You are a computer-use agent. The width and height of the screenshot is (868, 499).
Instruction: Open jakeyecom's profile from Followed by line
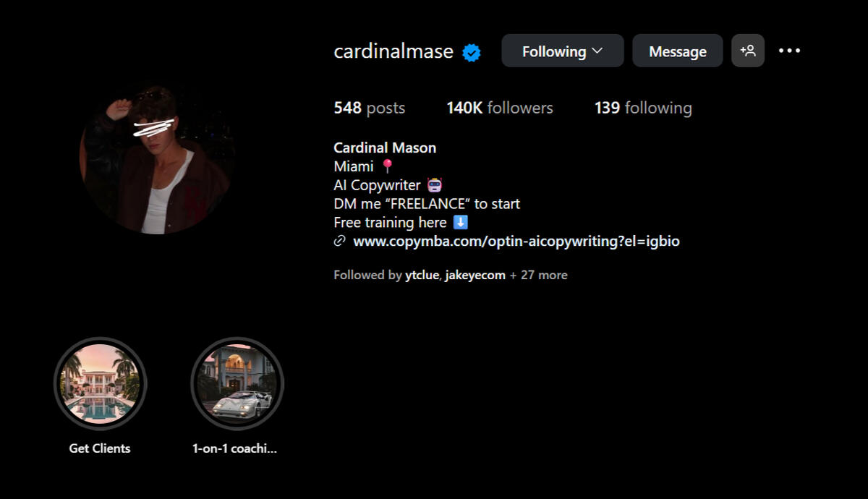[475, 275]
